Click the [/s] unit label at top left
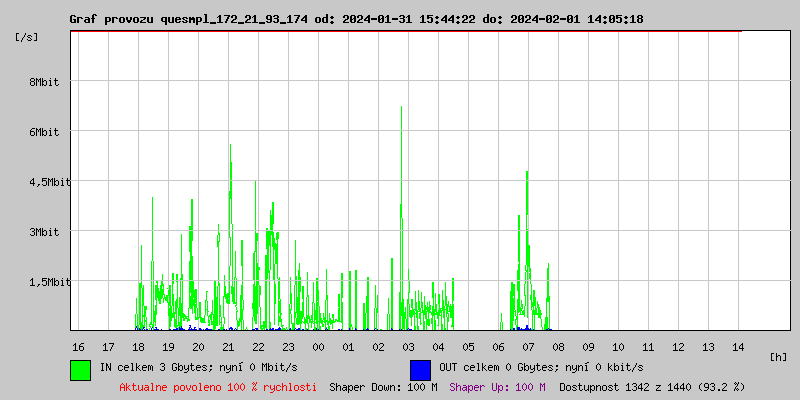 point(27,37)
